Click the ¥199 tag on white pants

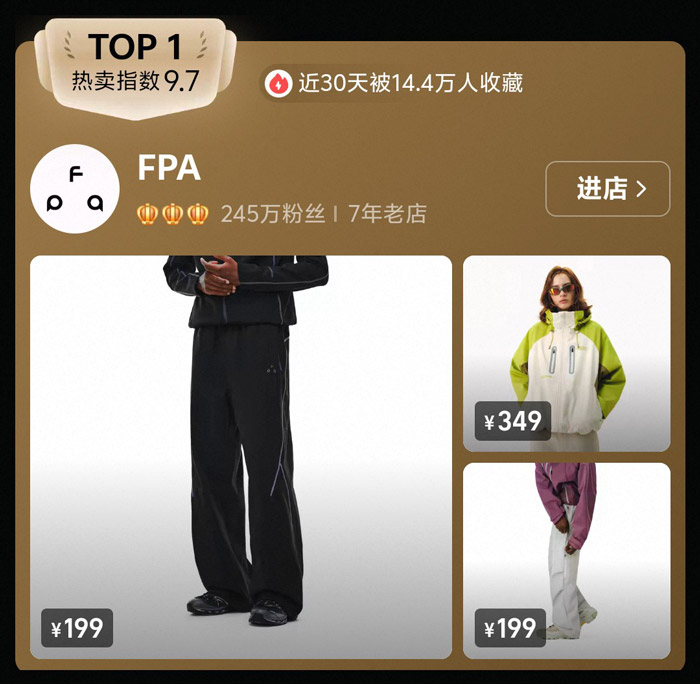(x=510, y=628)
